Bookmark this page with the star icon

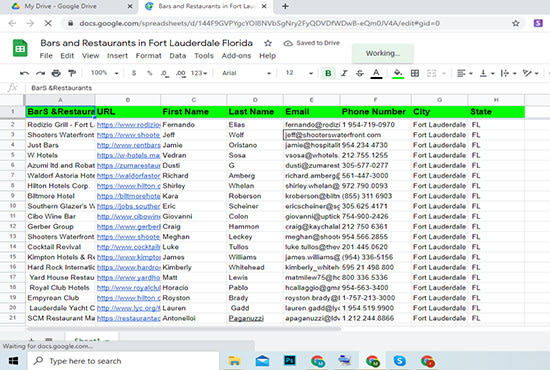click(516, 23)
